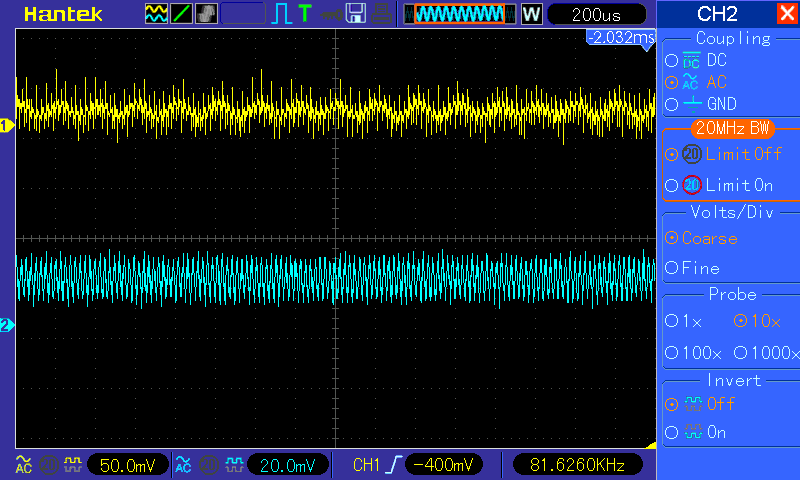Click the cyan channel 2 ground marker
800x480 pixels.
click(7, 325)
